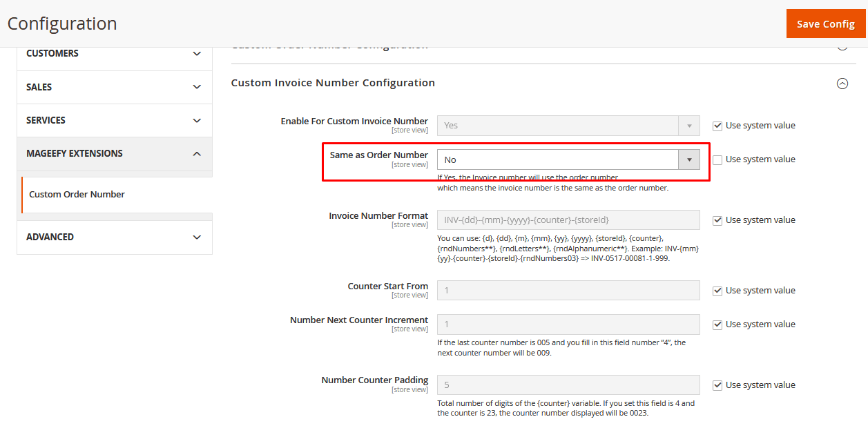Collapse Custom Invoice Number Configuration section
Viewport: 868px width, 437px height.
842,84
